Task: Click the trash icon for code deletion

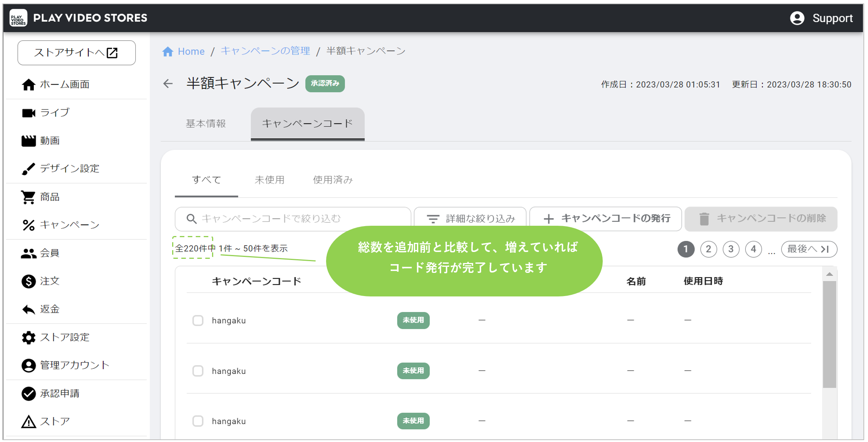Action: point(704,219)
